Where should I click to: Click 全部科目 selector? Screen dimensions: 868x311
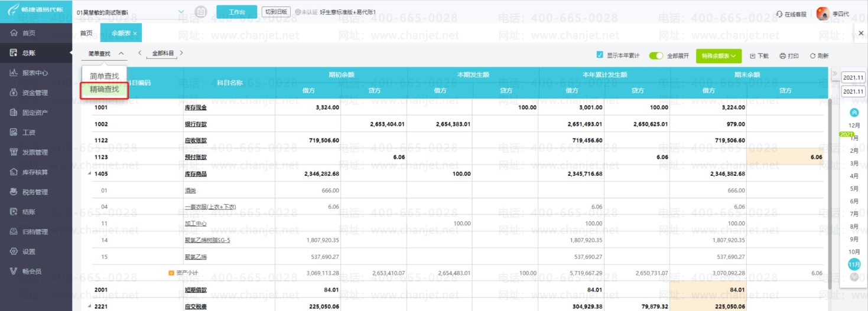coord(162,53)
